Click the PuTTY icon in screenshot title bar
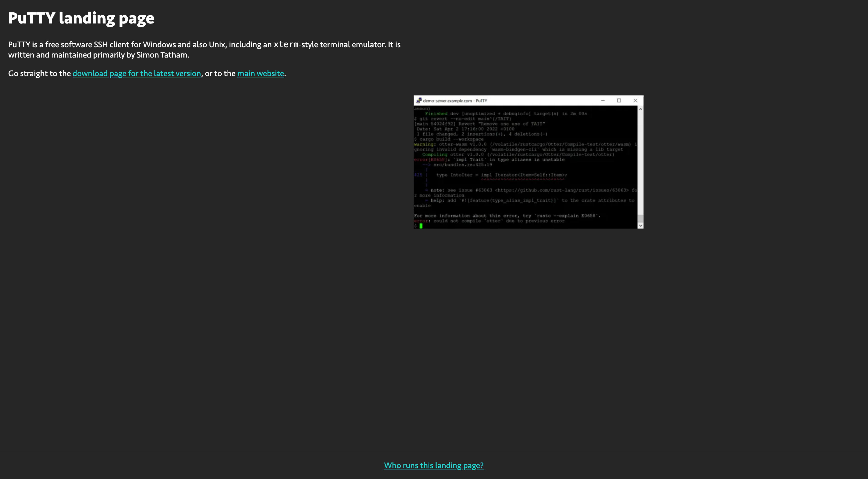Screen dimensions: 868x479 [x=419, y=100]
